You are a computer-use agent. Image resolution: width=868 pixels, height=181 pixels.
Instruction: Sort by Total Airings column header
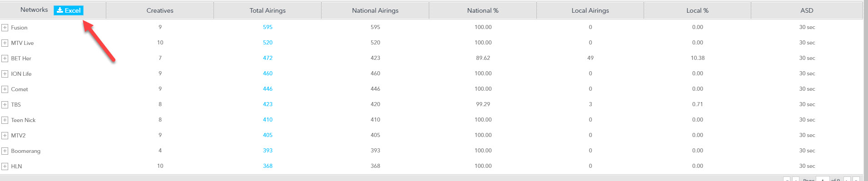[268, 10]
